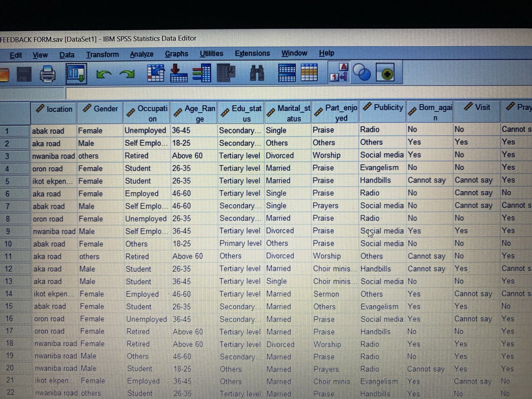Click the Use variable sets icon

(x=363, y=72)
